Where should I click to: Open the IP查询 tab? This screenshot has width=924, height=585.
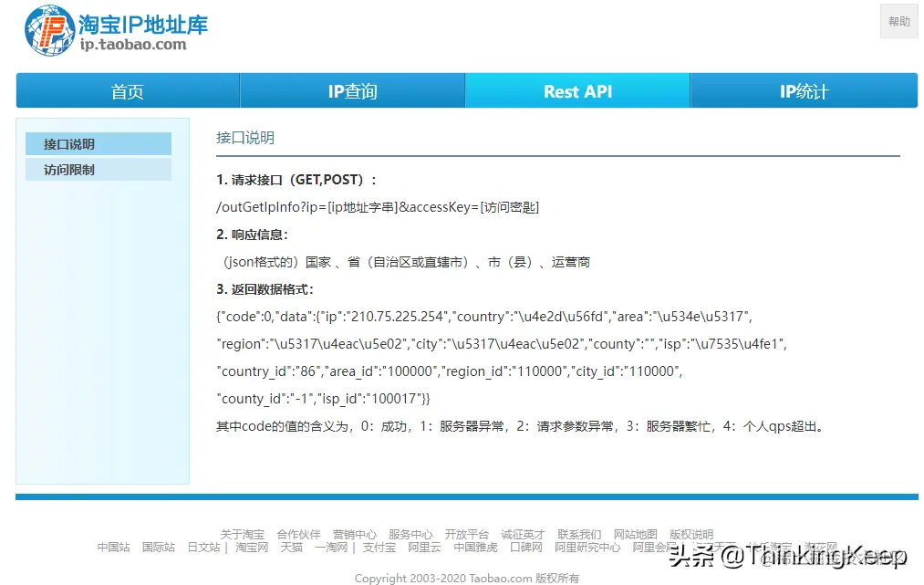[x=351, y=91]
